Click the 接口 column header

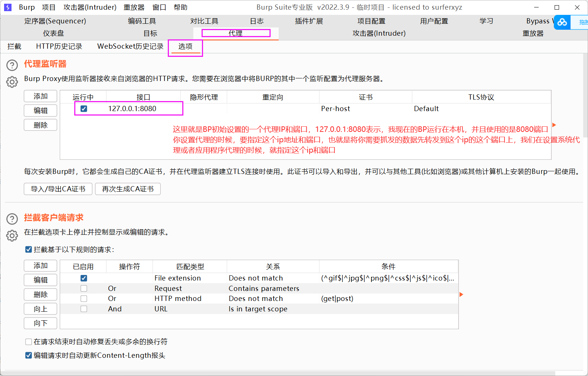[x=143, y=97]
